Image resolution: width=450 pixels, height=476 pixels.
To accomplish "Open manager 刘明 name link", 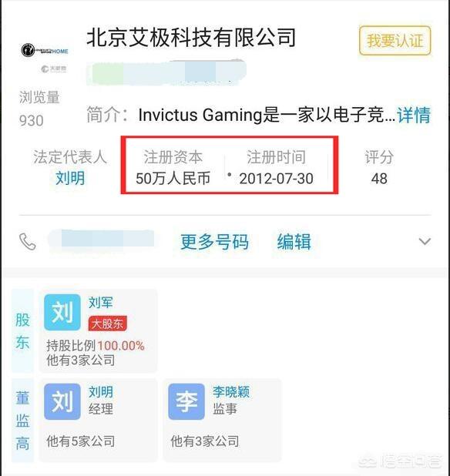I will tap(100, 392).
